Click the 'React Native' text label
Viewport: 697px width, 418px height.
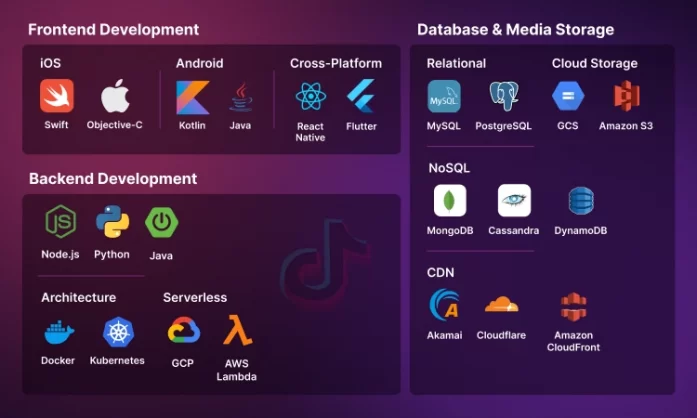pyautogui.click(x=310, y=132)
